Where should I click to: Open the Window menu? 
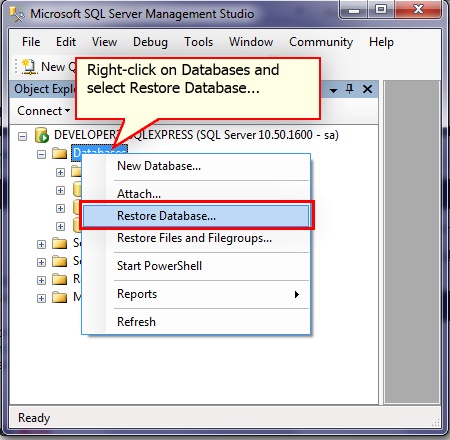click(x=251, y=42)
